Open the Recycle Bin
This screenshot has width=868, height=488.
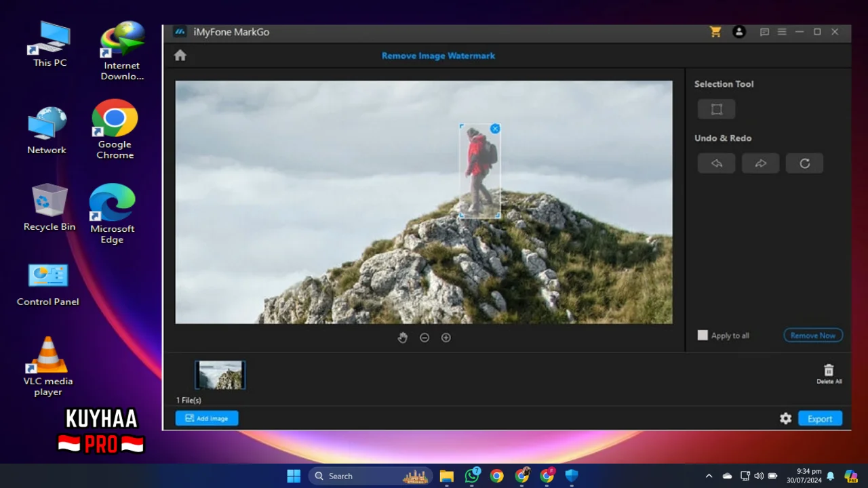tap(50, 207)
